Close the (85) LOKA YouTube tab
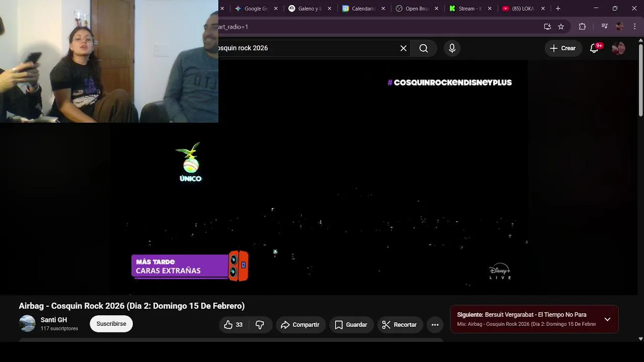The height and width of the screenshot is (362, 644). coord(543,9)
